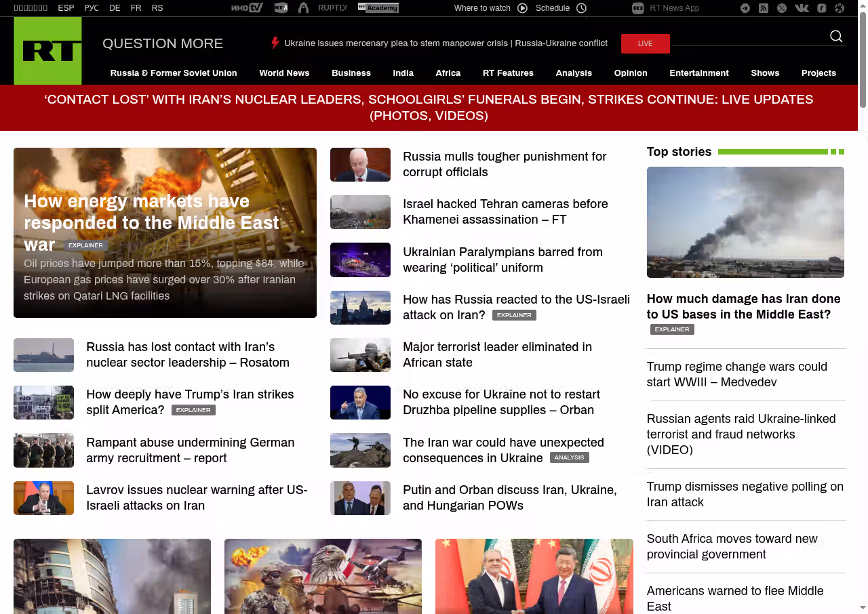Open 'Trump dismisses negative polling' story

[745, 494]
